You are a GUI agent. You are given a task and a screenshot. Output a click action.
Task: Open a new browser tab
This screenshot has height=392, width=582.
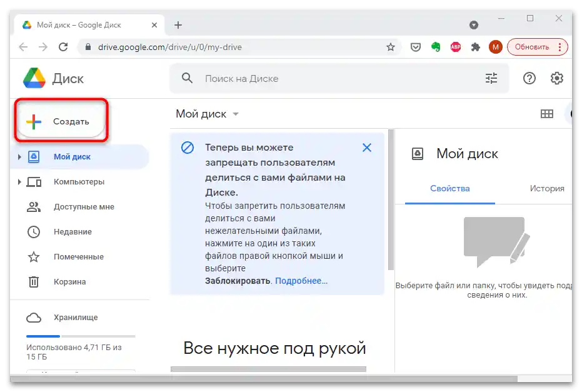[178, 25]
